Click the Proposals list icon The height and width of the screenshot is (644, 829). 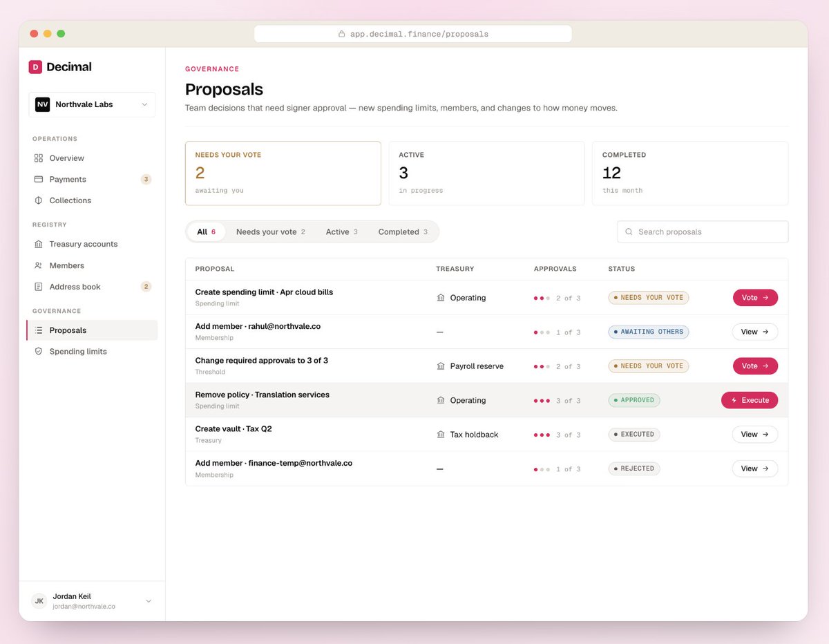(39, 330)
